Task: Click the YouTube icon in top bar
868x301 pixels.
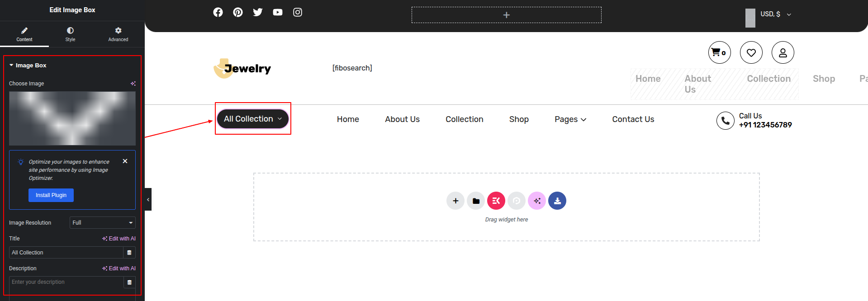Action: [278, 12]
